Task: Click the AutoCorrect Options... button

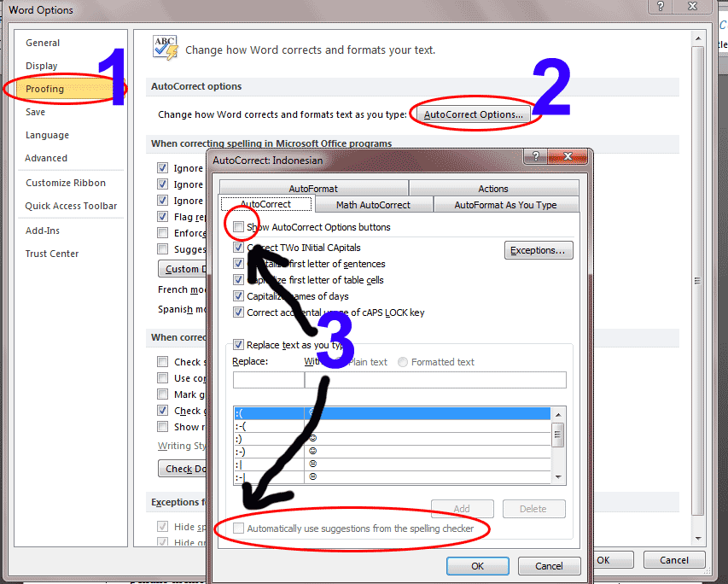Action: [x=473, y=114]
